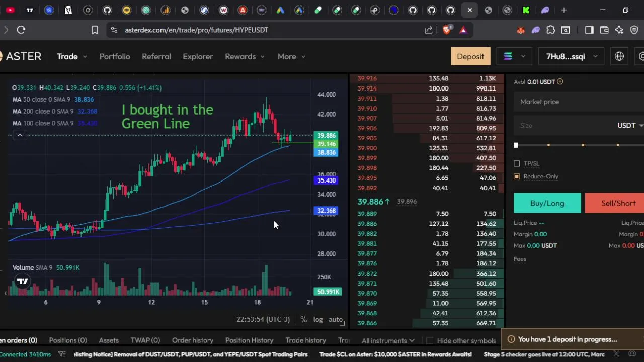Click the ASTER logo

click(21, 56)
